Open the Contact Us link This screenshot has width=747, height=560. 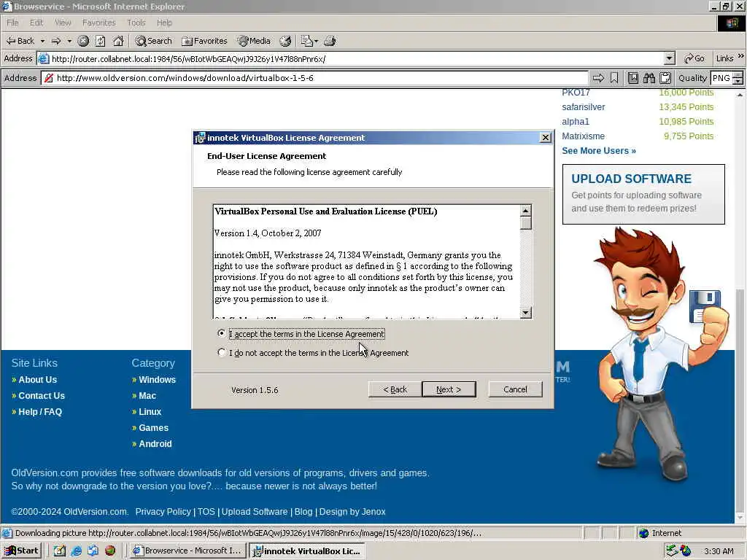pyautogui.click(x=42, y=396)
